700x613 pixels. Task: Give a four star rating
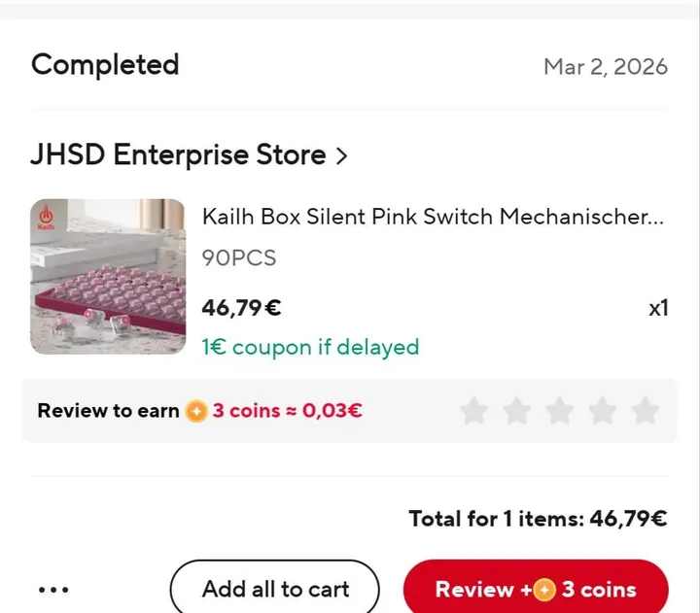point(602,411)
